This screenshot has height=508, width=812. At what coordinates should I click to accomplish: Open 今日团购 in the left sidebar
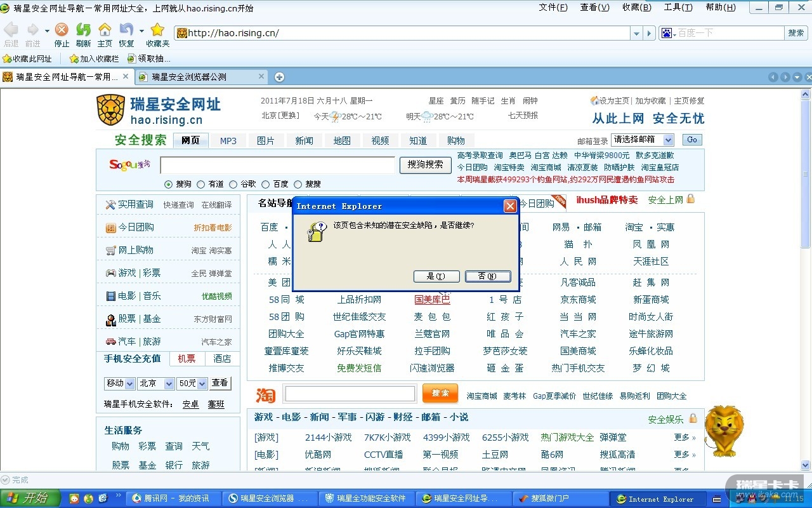point(136,227)
